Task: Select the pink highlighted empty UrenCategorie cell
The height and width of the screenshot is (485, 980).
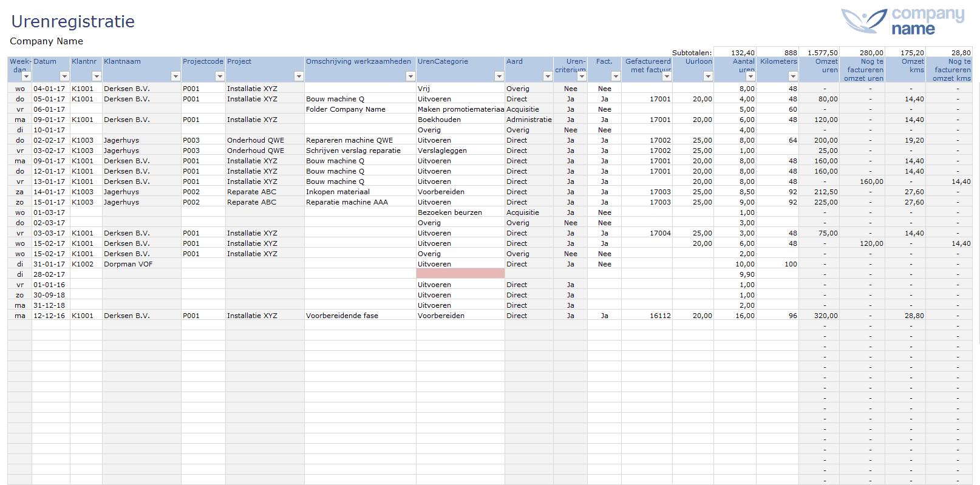Action: pyautogui.click(x=460, y=274)
